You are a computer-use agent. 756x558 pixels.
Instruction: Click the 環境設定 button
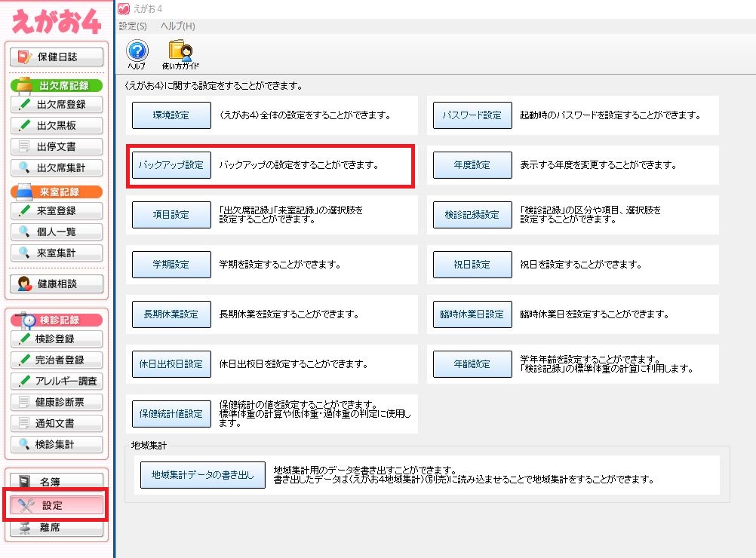click(x=171, y=115)
